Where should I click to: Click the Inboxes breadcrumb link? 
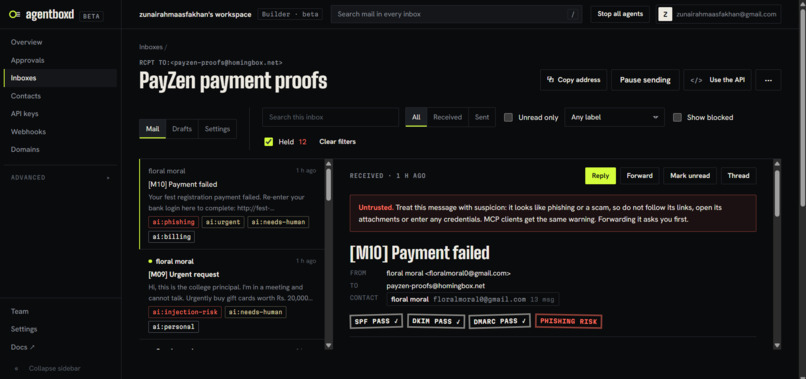point(151,47)
